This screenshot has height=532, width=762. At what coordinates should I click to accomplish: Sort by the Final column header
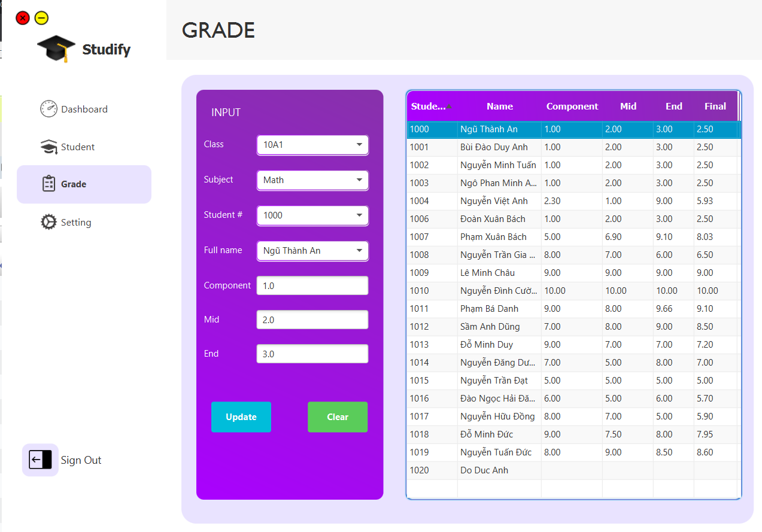tap(715, 107)
